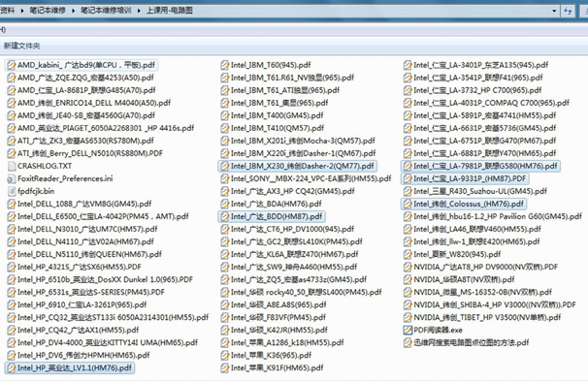
Task: Click the icon of Intel_SONY__MBX-224 pdf
Action: click(225, 178)
